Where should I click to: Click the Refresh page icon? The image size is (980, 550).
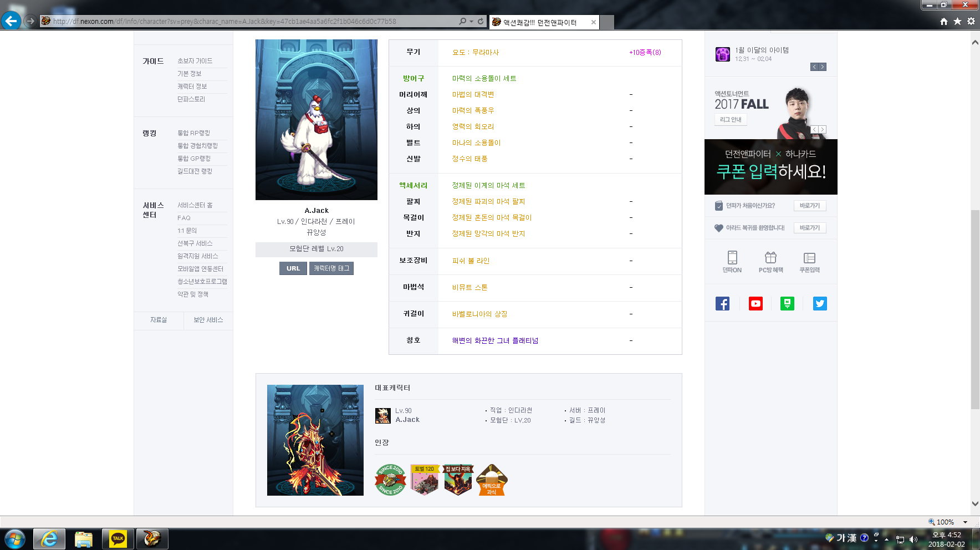click(481, 21)
